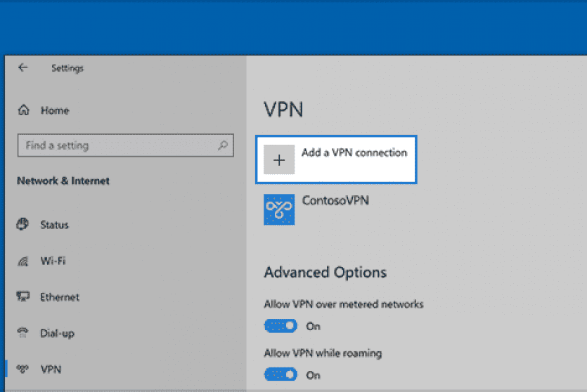The image size is (587, 392).
Task: Click the Dial-up phone icon
Action: (23, 333)
